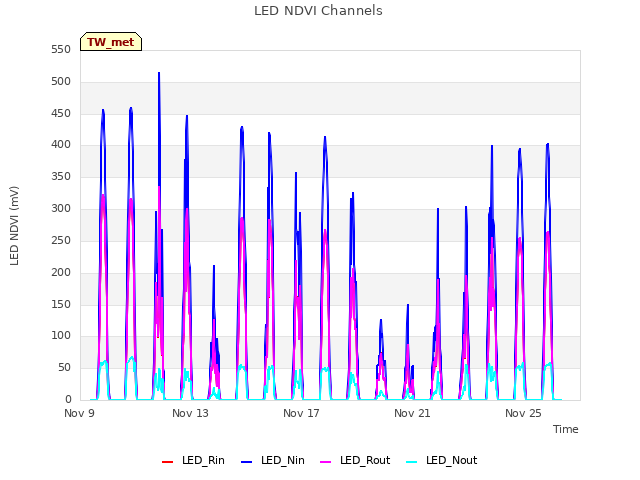Screen dimensions: 640x480
Task: Click the 100 y-axis tick label
Action: click(61, 336)
